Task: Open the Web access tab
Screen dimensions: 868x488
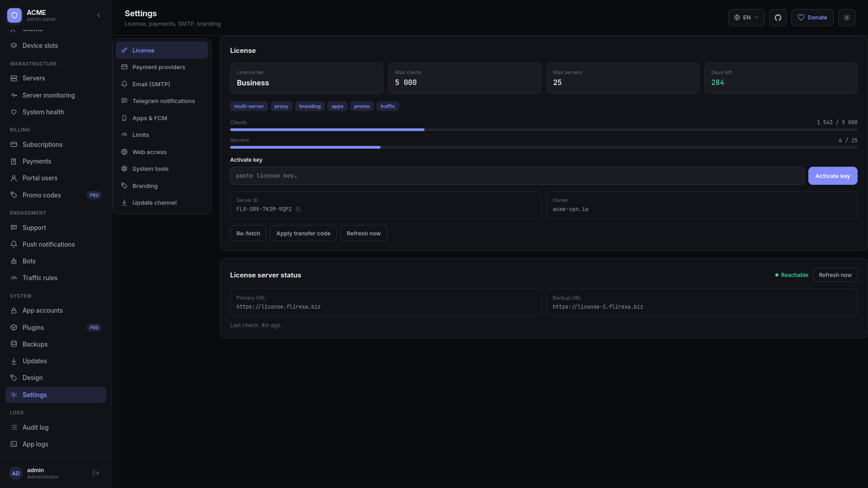Action: tap(162, 152)
